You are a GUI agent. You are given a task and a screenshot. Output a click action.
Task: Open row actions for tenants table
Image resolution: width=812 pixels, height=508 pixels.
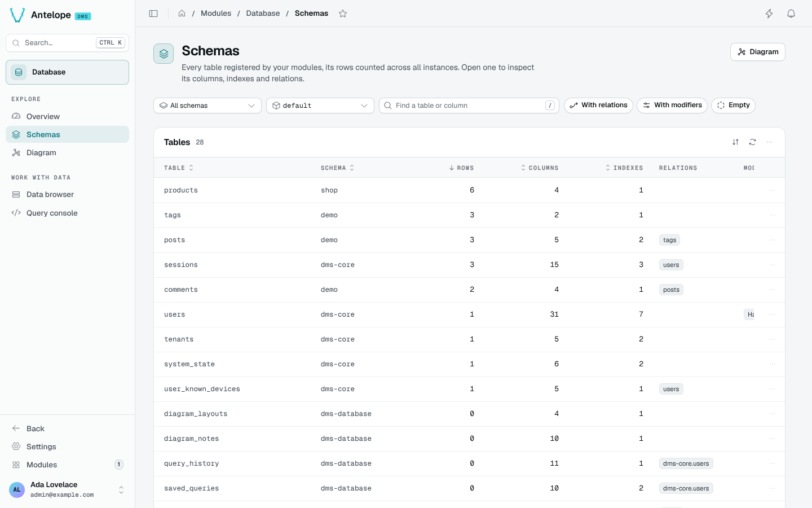(x=773, y=339)
